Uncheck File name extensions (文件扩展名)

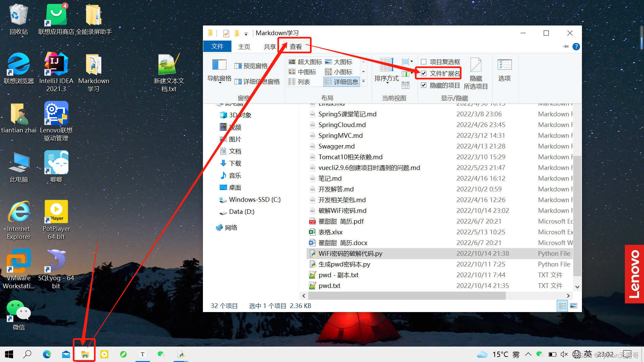[424, 73]
